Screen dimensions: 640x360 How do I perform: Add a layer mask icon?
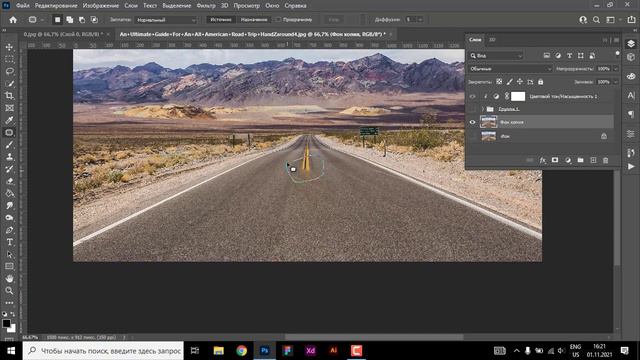pyautogui.click(x=555, y=160)
